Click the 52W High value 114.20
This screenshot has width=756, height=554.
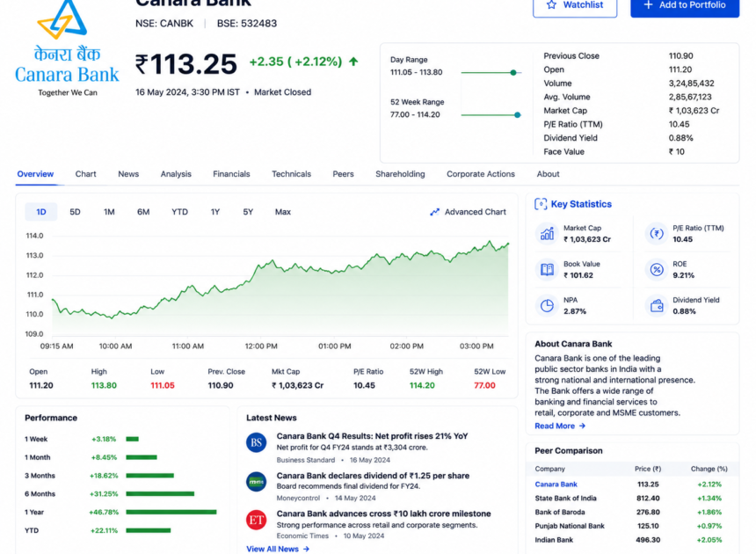coord(422,385)
